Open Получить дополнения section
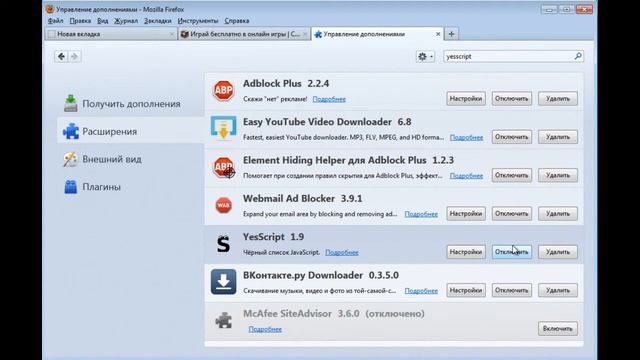The image size is (640, 360). tap(131, 104)
